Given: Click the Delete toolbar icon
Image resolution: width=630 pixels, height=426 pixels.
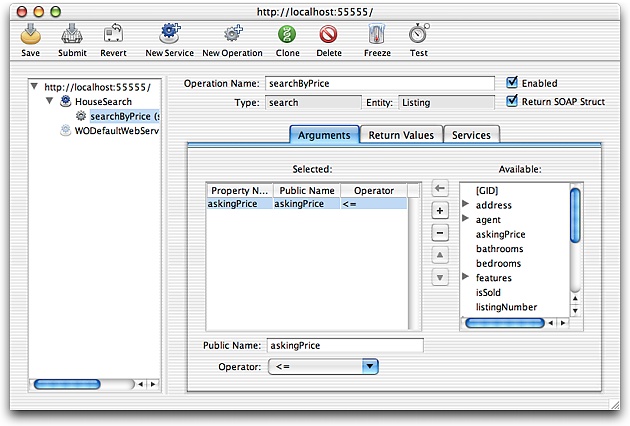Looking at the screenshot, I should [x=328, y=35].
